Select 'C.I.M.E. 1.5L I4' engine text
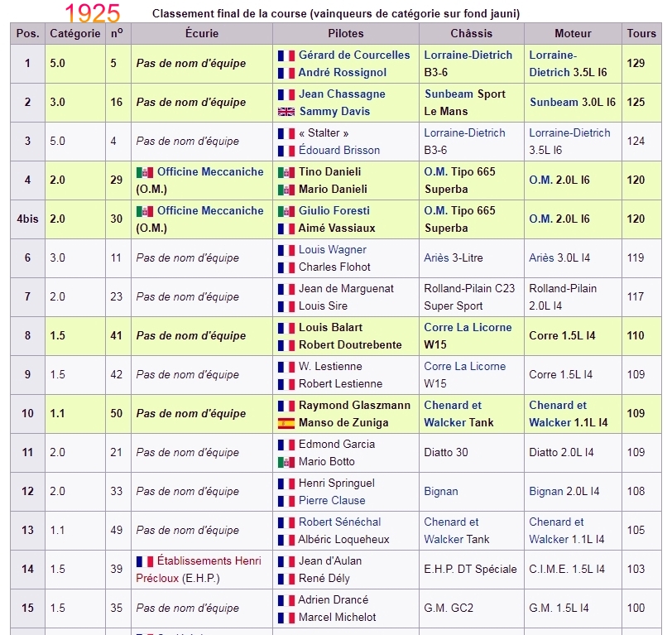 (567, 569)
